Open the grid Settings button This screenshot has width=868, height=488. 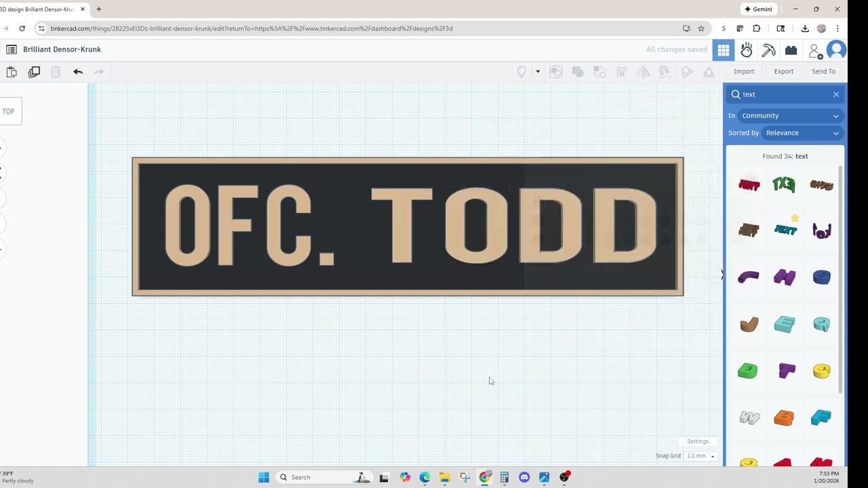pos(698,441)
